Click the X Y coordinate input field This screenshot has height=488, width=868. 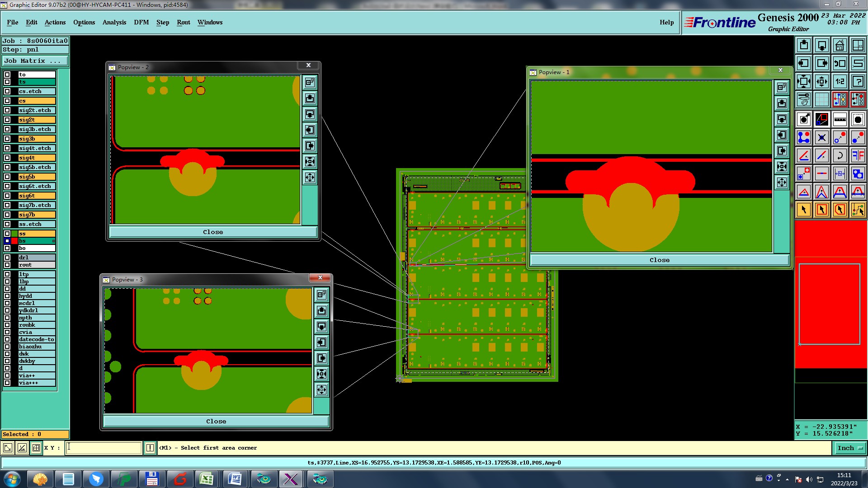tap(104, 448)
